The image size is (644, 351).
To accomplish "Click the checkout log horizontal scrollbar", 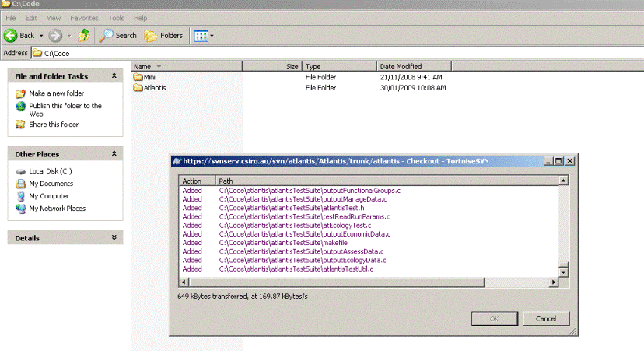I will (369, 280).
